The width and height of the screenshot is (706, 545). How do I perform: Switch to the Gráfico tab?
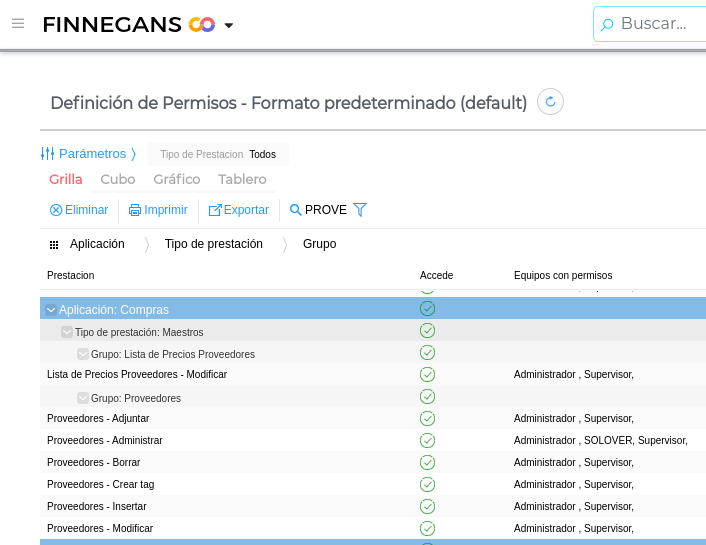click(177, 180)
